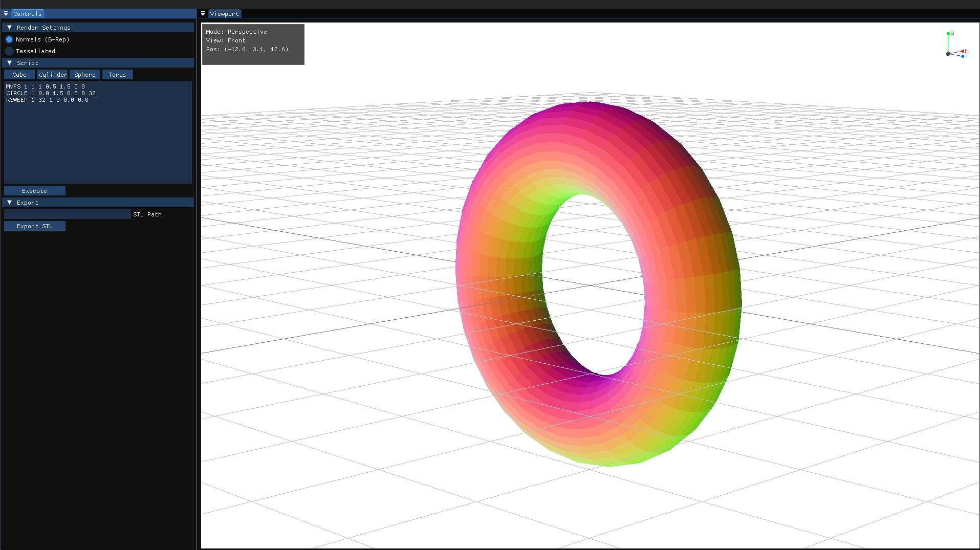Click the green Y axis gizmo handle
Viewport: 980px width, 550px height.
[948, 34]
